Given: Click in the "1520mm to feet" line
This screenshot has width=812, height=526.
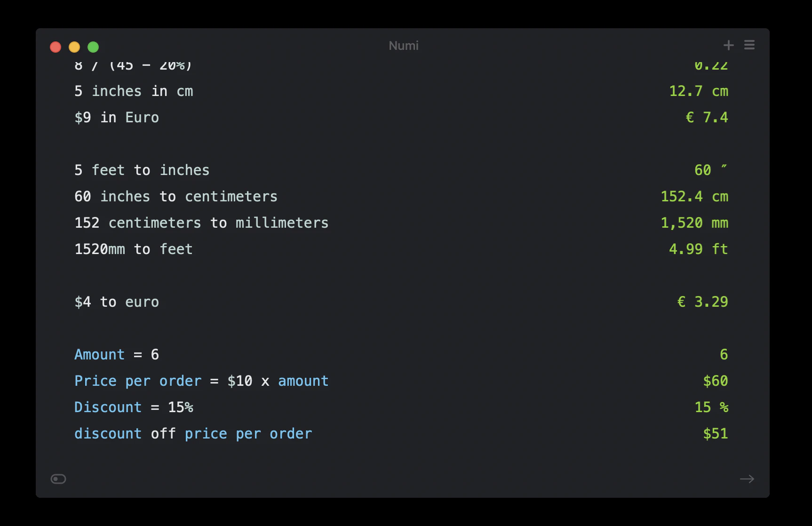Looking at the screenshot, I should (x=134, y=249).
